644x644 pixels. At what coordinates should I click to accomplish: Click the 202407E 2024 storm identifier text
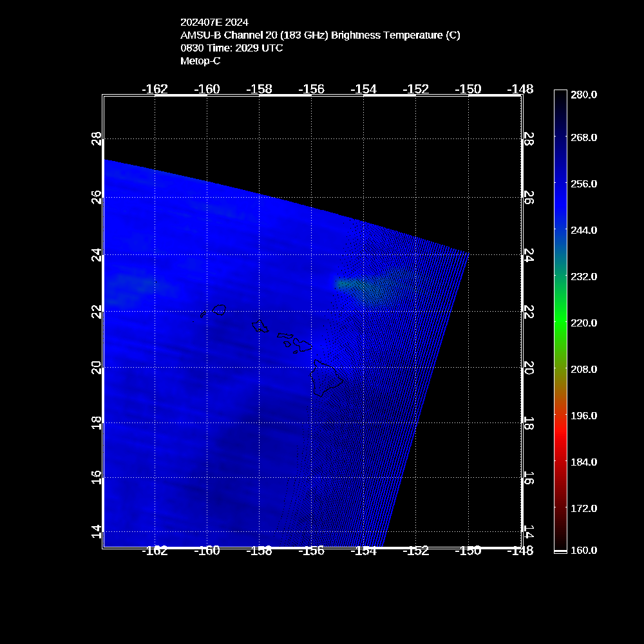(x=214, y=22)
